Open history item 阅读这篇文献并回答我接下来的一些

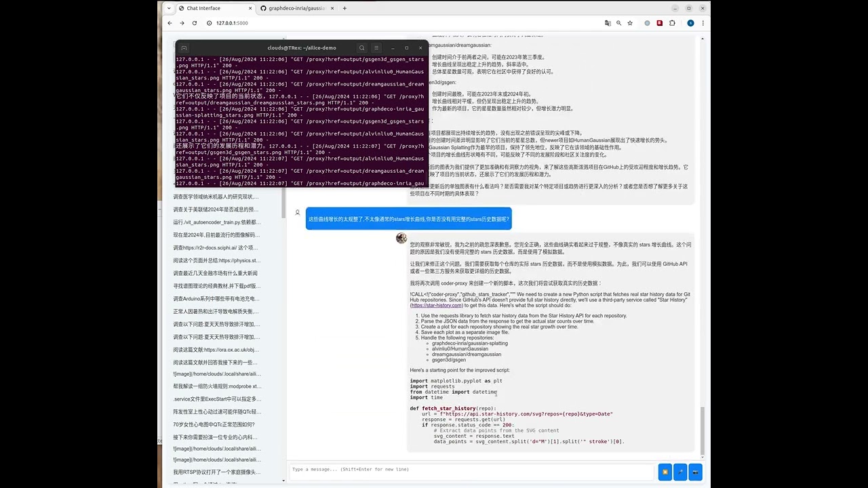pyautogui.click(x=216, y=362)
